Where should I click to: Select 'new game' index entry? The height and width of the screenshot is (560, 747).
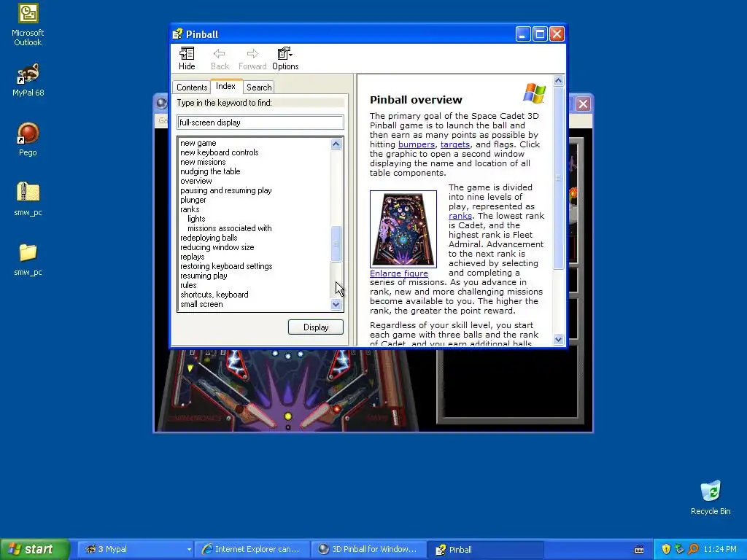(x=198, y=143)
